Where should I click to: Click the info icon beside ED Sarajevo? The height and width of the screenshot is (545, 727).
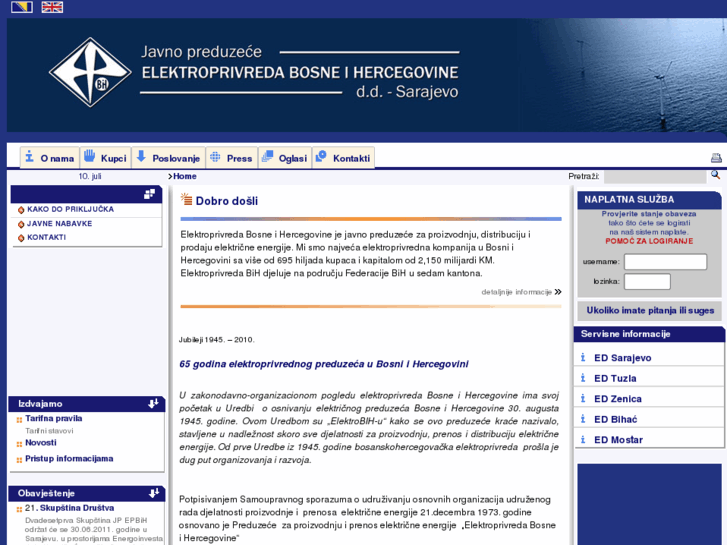[x=583, y=358]
